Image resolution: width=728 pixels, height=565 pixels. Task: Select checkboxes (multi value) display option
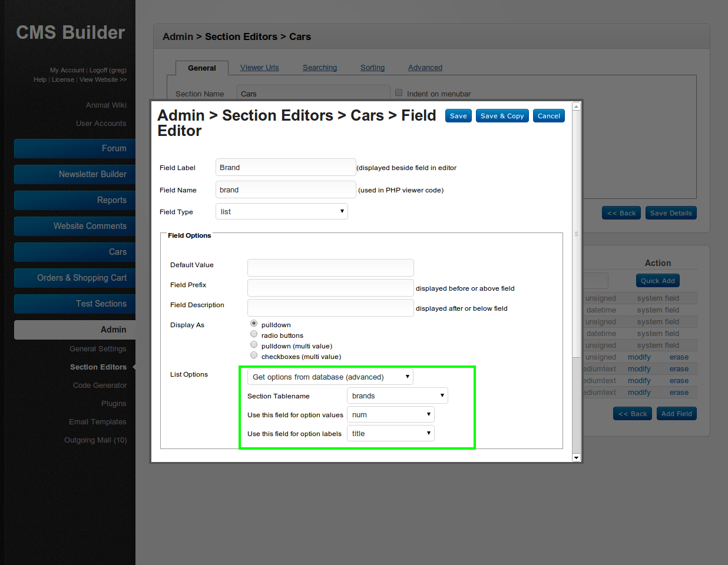click(254, 355)
